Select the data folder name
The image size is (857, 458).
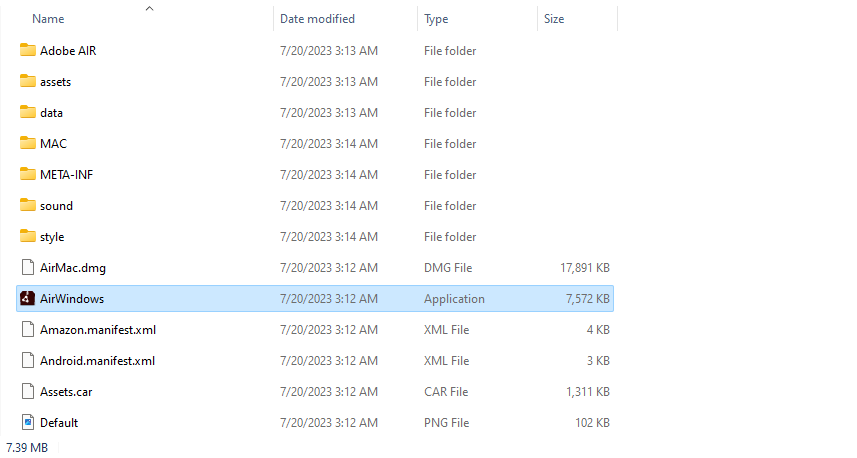click(51, 113)
